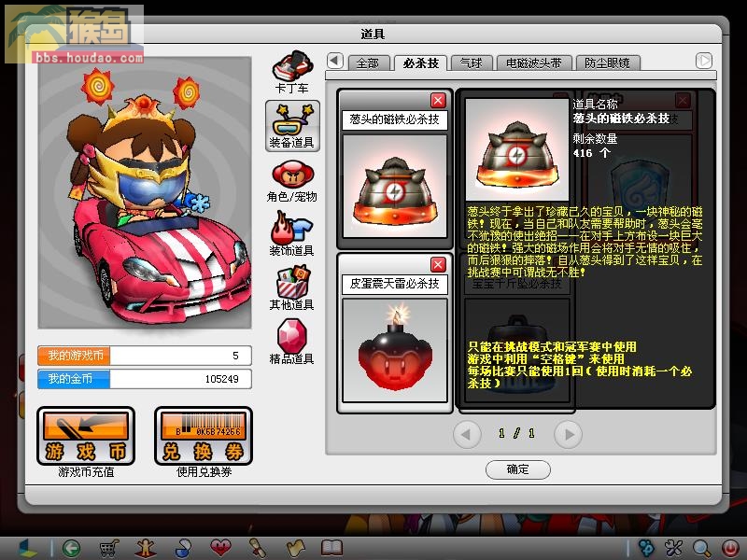This screenshot has height=560, width=747.
Task: Click the 我的金币 gold balance field
Action: coord(145,379)
